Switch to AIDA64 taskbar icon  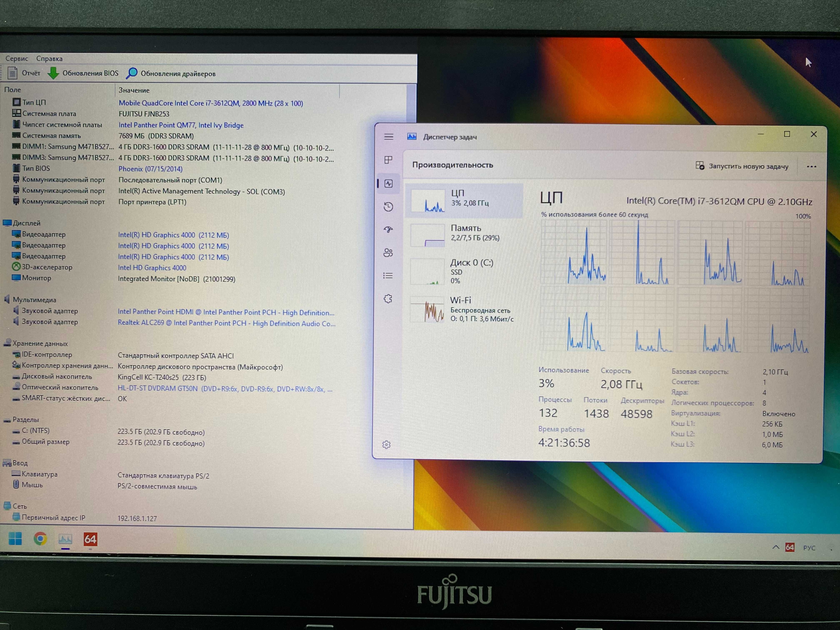90,539
